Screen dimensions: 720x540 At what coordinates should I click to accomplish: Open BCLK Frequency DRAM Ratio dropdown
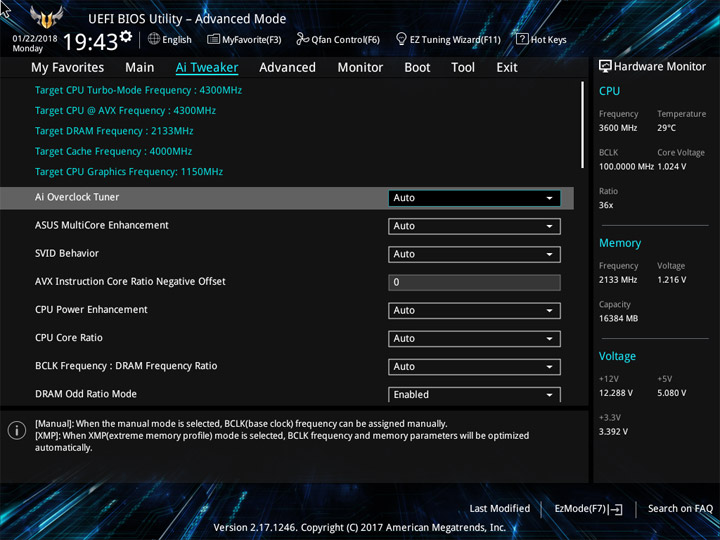coord(474,367)
